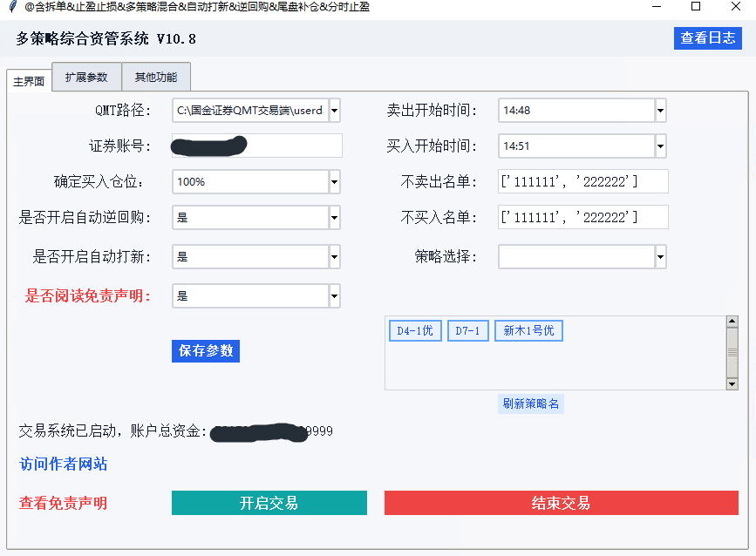Click the 14:51 time value field
This screenshot has height=556, width=756.
576,146
